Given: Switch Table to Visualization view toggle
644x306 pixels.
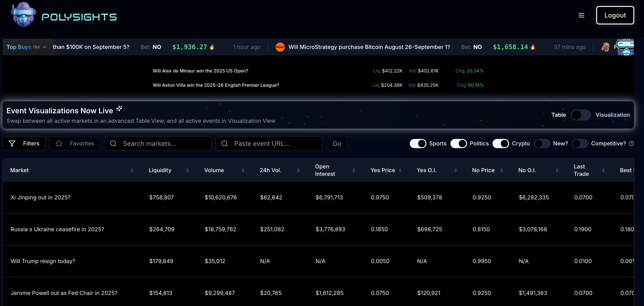Looking at the screenshot, I should tap(580, 115).
